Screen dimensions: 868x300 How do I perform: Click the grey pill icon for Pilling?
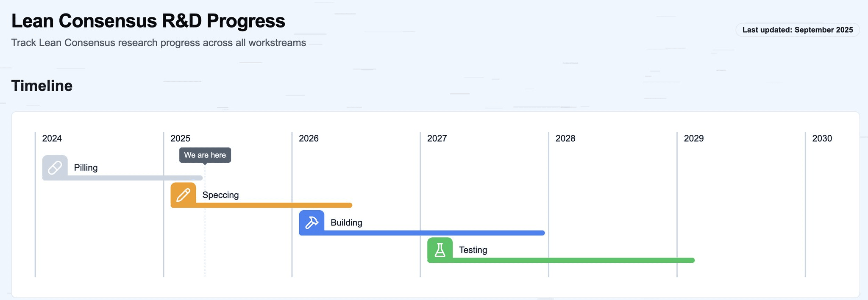tap(55, 168)
